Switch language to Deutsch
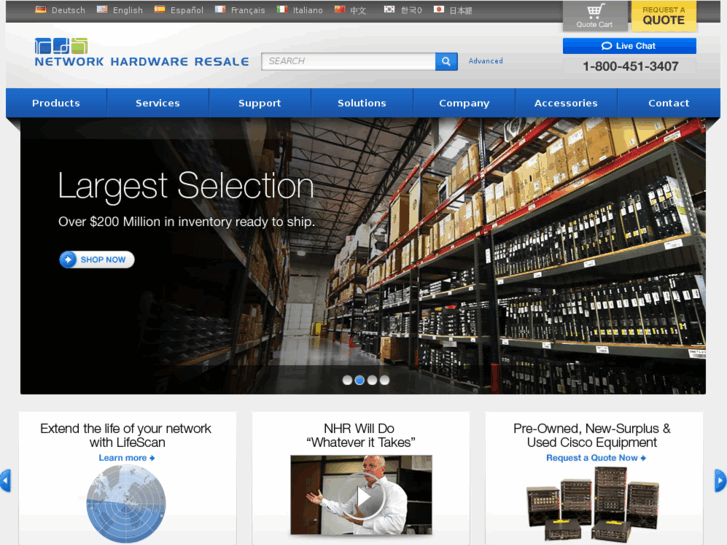 [x=68, y=10]
